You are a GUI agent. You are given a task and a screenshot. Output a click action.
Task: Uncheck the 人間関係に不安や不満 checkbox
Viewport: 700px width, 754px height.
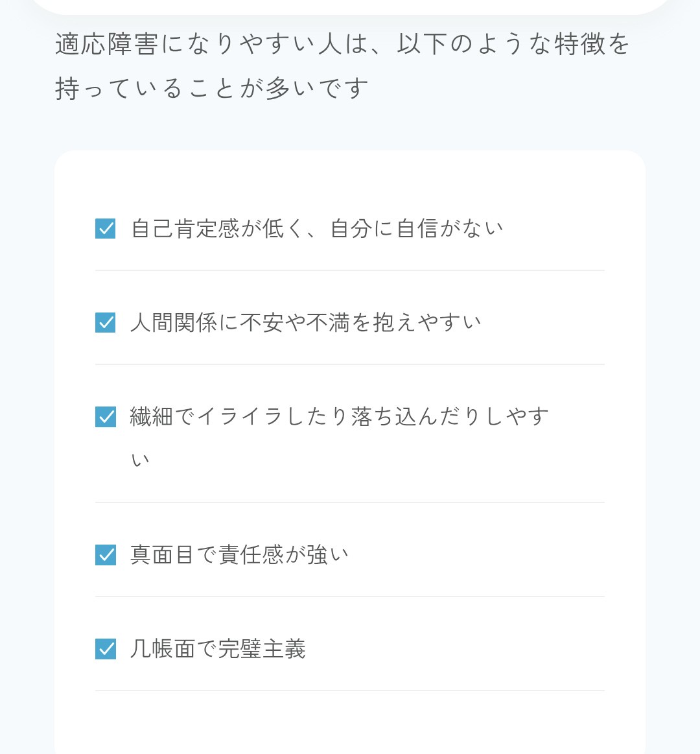pos(106,323)
